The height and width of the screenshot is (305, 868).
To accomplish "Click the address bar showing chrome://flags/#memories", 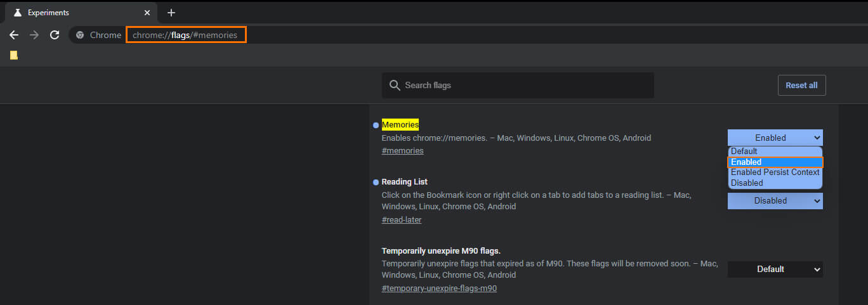I will (185, 35).
